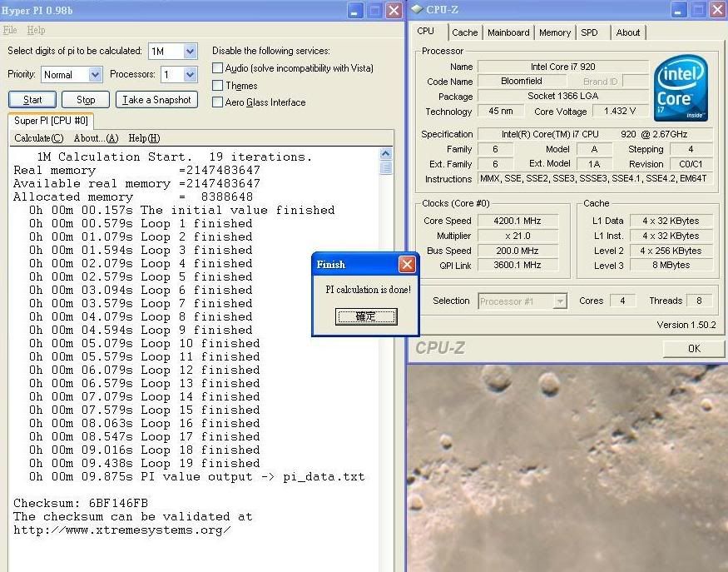Click the L1 Data value 4 x 32 KBytes
The image size is (728, 572).
click(x=671, y=221)
